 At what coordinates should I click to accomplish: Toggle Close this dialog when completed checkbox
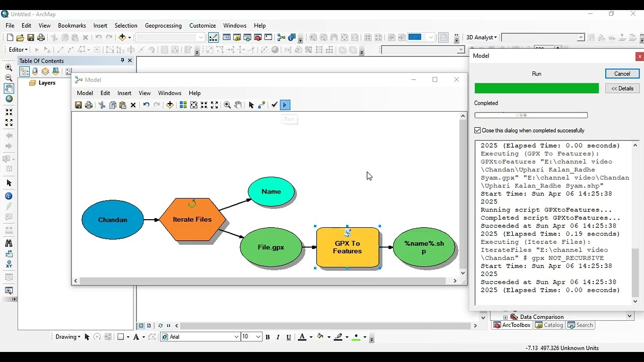477,130
